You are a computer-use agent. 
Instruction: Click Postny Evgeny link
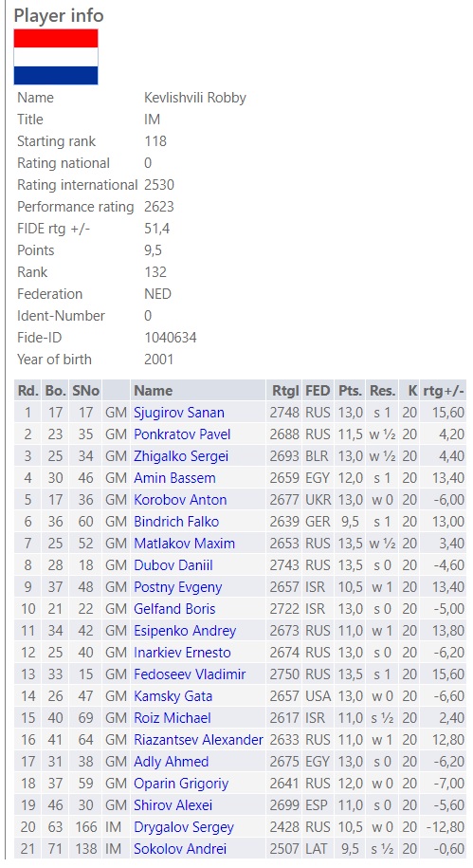click(x=177, y=587)
